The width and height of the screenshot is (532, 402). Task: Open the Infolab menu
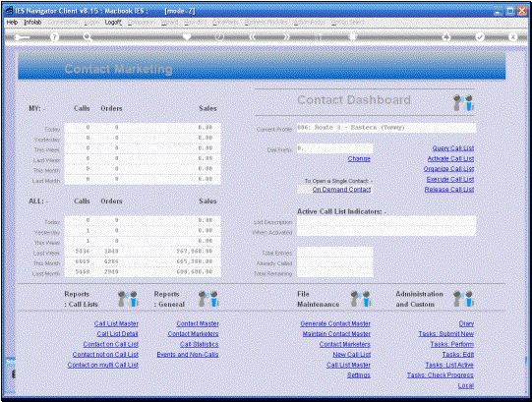coord(32,22)
